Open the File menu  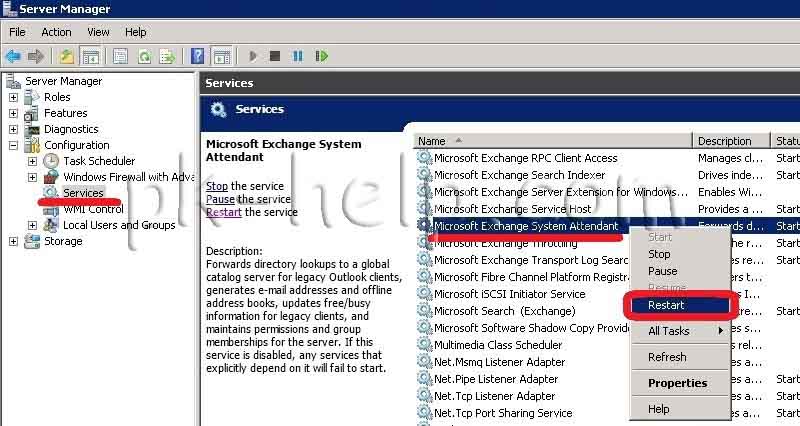click(x=17, y=32)
